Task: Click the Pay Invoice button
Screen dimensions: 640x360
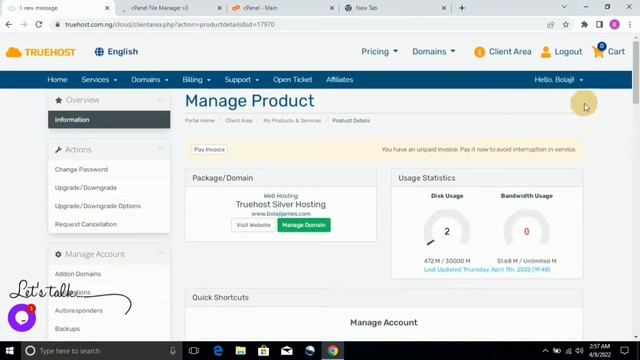Action: coord(209,149)
